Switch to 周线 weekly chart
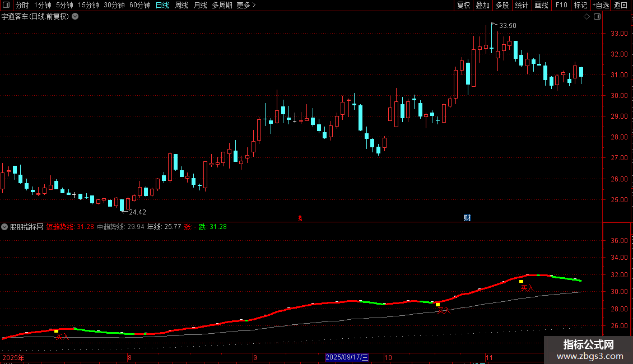The width and height of the screenshot is (633, 364). 181,5
